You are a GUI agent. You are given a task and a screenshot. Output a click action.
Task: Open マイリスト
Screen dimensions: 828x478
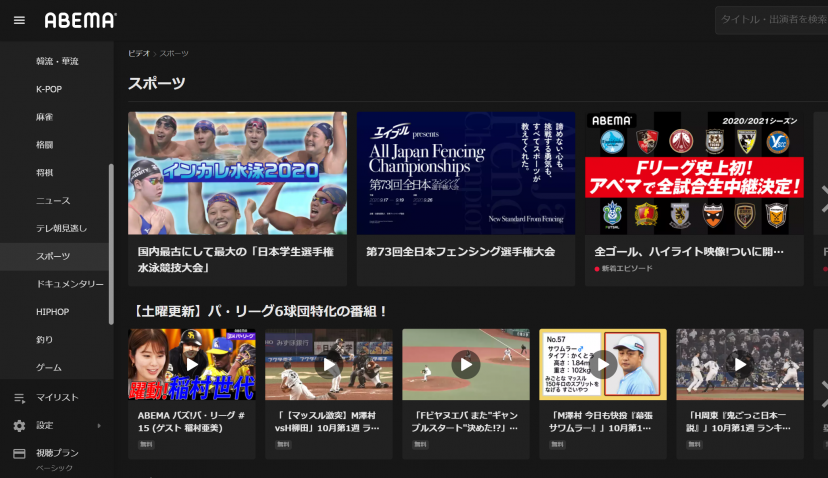tap(57, 398)
